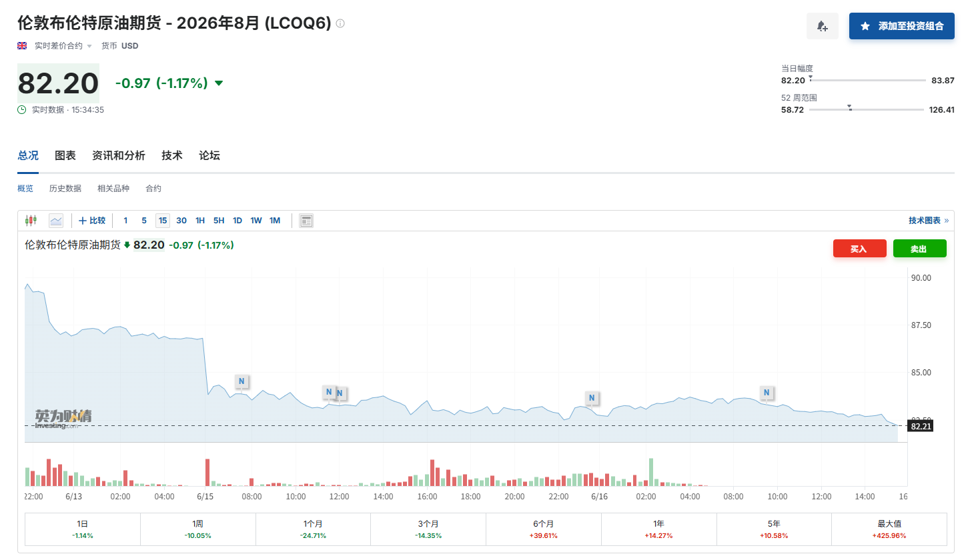The image size is (972, 560).
Task: Click the daily high value 83.87
Action: (x=943, y=81)
